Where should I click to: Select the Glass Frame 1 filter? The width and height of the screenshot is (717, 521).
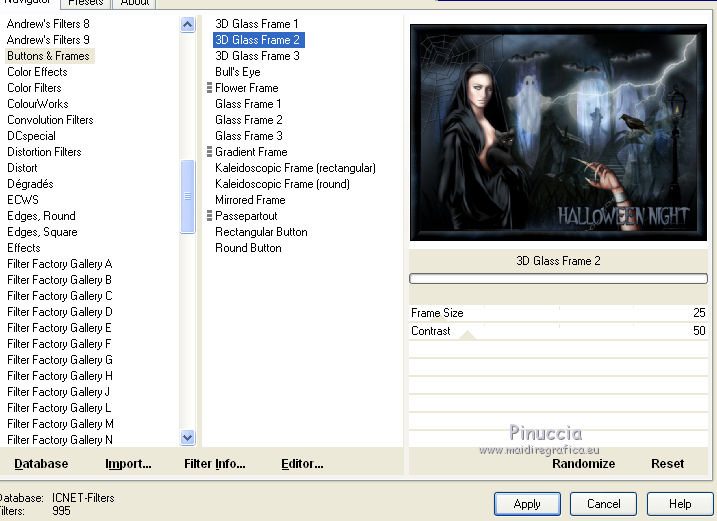point(248,104)
